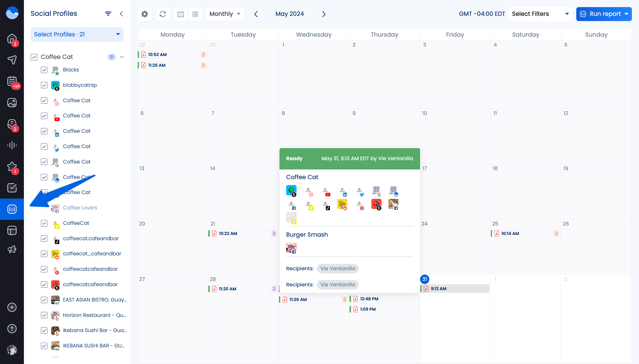Switch to calendar grid view

181,14
